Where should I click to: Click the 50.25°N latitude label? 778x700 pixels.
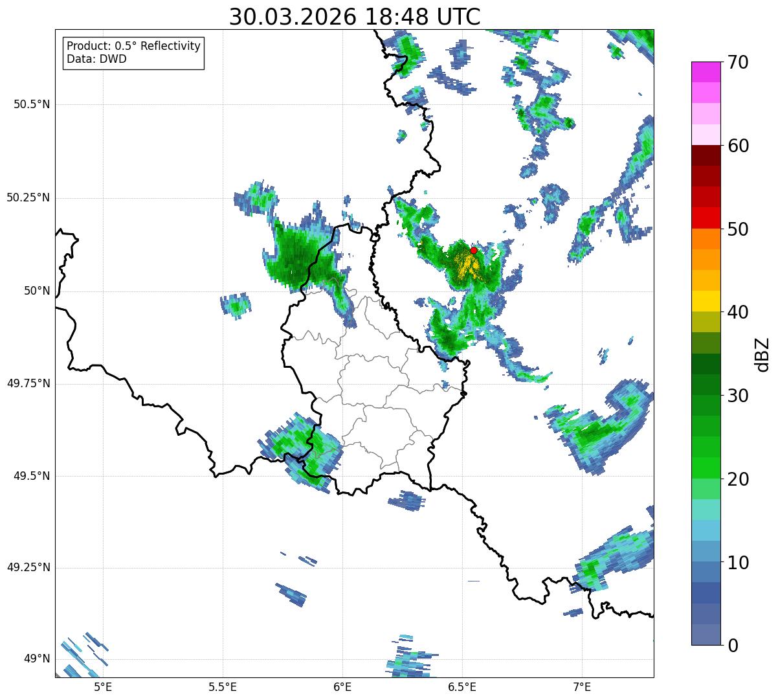point(28,198)
